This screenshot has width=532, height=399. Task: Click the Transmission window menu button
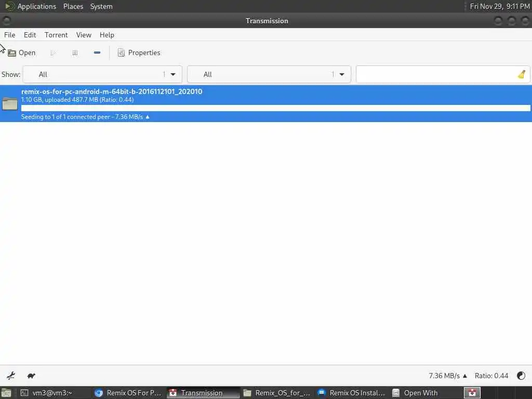6,21
